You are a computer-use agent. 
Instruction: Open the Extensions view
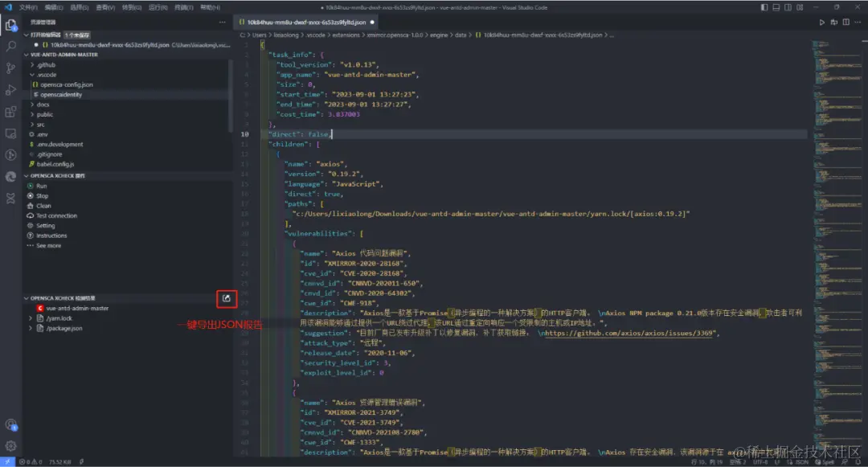[10, 112]
